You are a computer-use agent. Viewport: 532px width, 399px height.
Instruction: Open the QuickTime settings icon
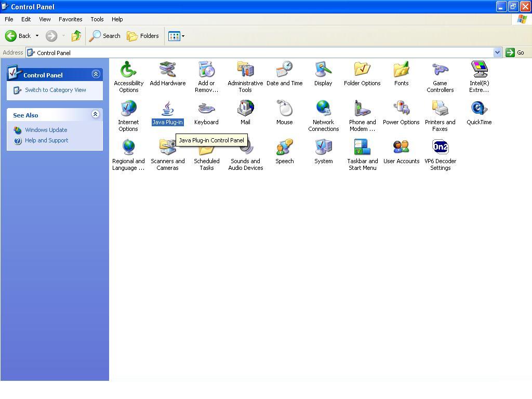478,109
